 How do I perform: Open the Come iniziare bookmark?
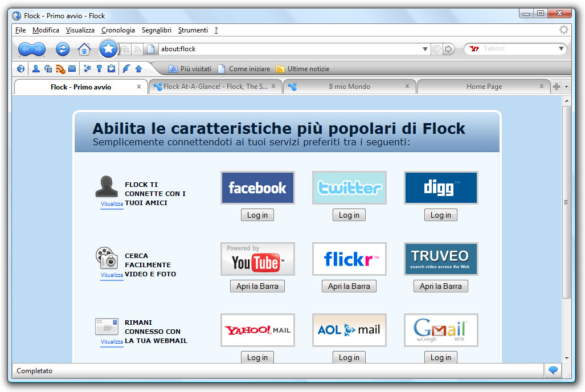coord(244,69)
